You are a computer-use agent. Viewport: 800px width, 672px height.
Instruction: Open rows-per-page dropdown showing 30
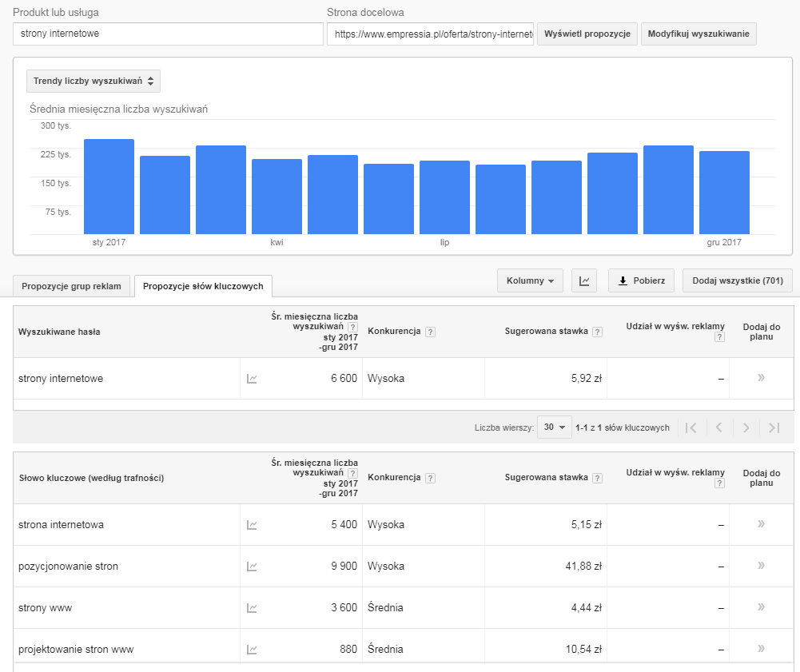pyautogui.click(x=554, y=427)
